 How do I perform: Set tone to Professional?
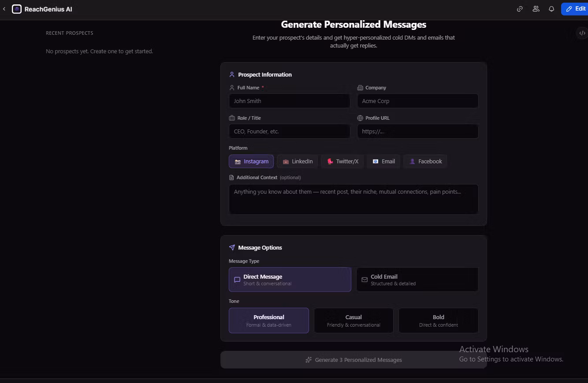[x=269, y=320]
